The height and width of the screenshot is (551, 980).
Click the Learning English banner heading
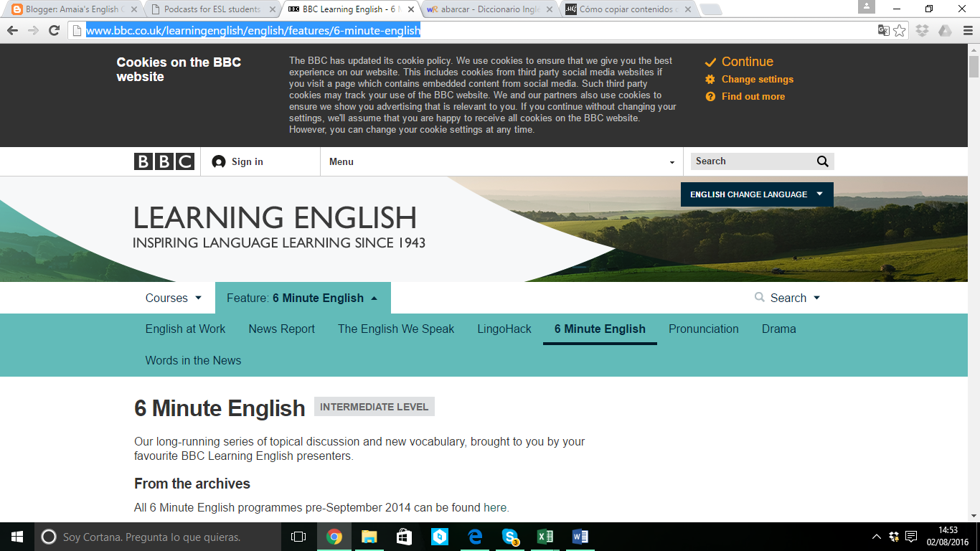point(275,217)
